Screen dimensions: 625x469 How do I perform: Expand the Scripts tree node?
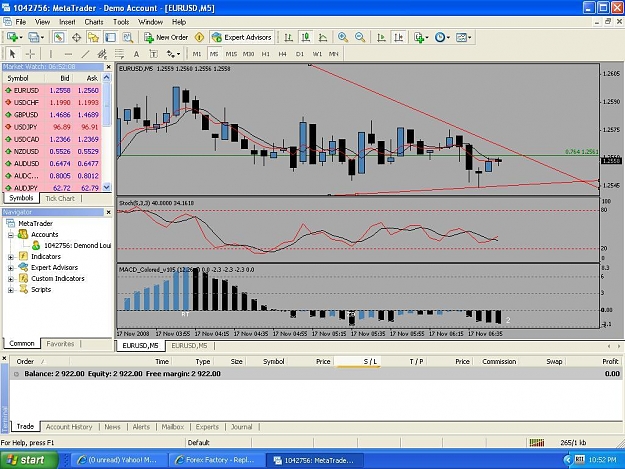point(11,290)
